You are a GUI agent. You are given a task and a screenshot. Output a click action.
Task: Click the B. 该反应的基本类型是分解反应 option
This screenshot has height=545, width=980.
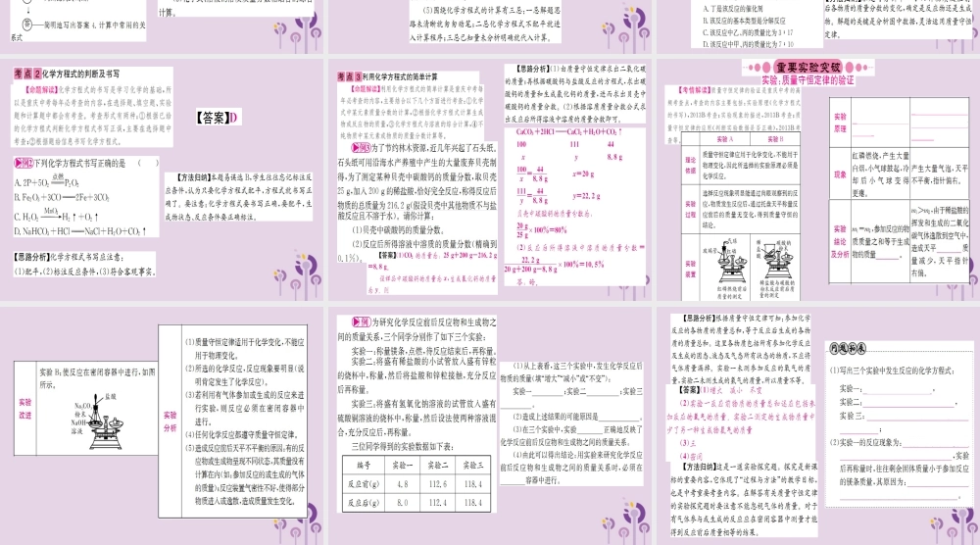click(x=744, y=21)
